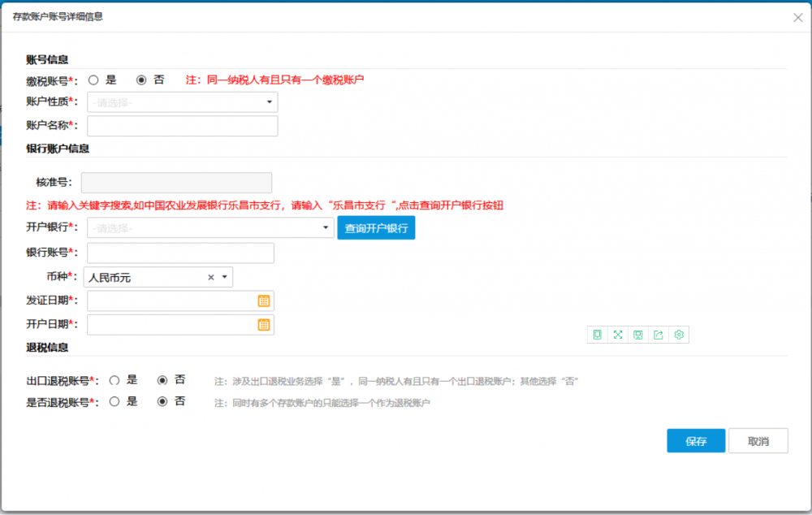Click the 查询开户银行 button
The height and width of the screenshot is (515, 812).
coord(376,228)
